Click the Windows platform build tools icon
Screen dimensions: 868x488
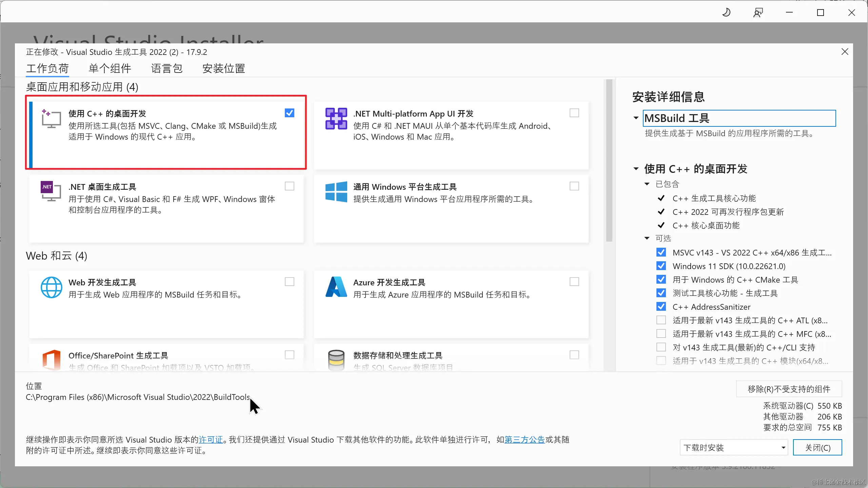pos(335,191)
